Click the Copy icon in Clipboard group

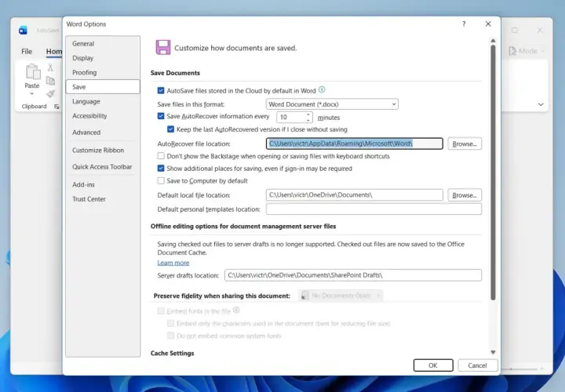pos(50,81)
